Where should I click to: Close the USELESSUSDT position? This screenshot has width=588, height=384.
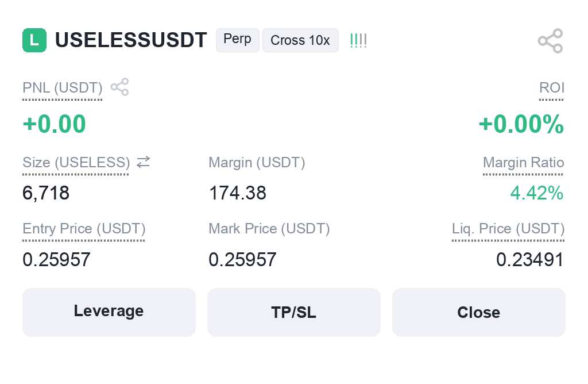point(479,312)
